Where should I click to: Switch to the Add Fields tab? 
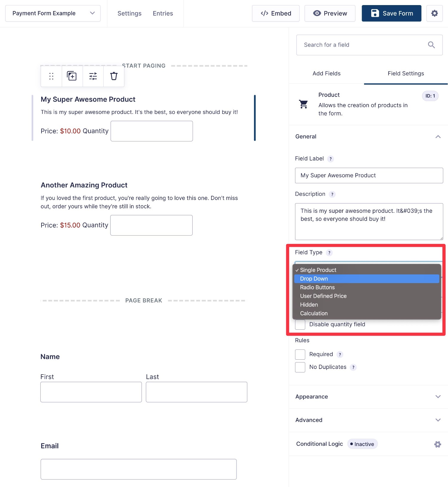point(326,74)
